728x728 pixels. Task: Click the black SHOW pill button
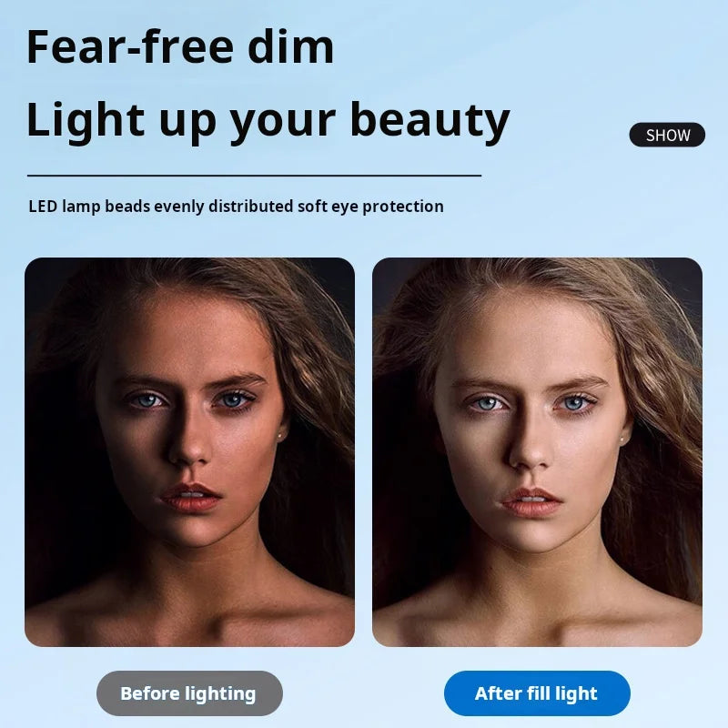pos(667,135)
